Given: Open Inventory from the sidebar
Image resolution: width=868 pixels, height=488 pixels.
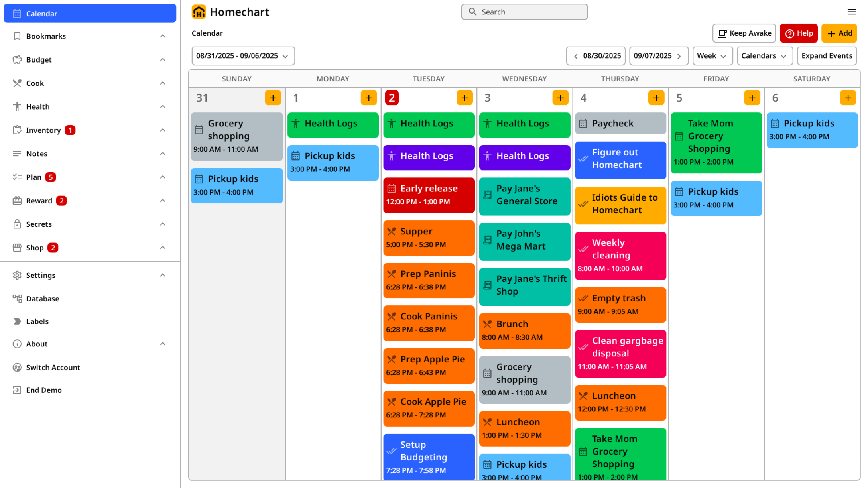Looking at the screenshot, I should pos(43,130).
